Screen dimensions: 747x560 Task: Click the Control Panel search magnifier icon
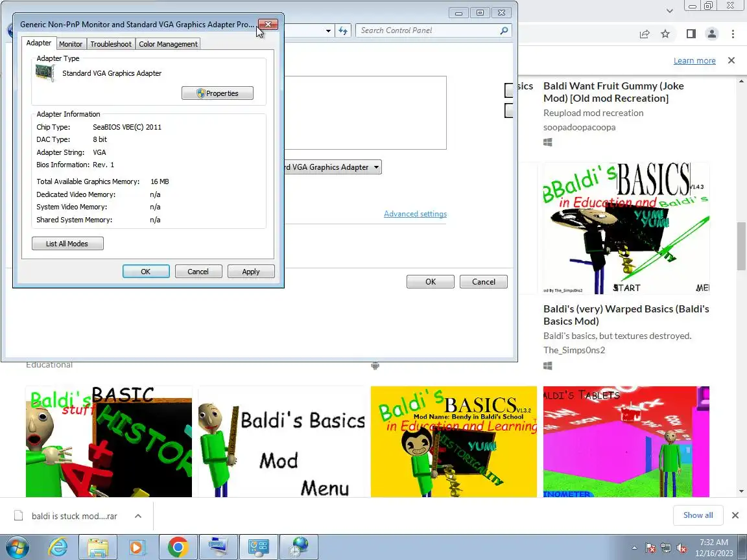click(x=504, y=30)
